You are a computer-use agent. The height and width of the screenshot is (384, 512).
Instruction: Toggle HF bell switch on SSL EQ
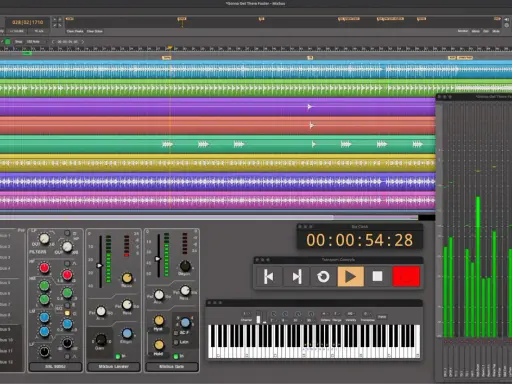[67, 263]
